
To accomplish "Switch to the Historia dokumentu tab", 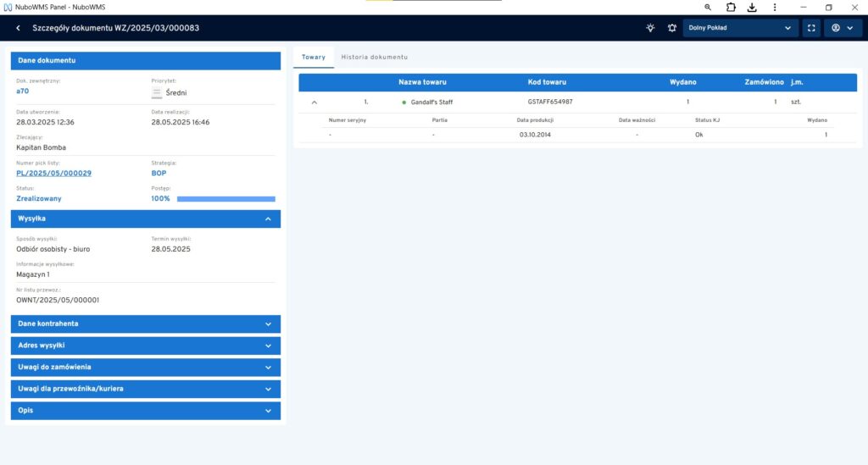I will coord(374,57).
